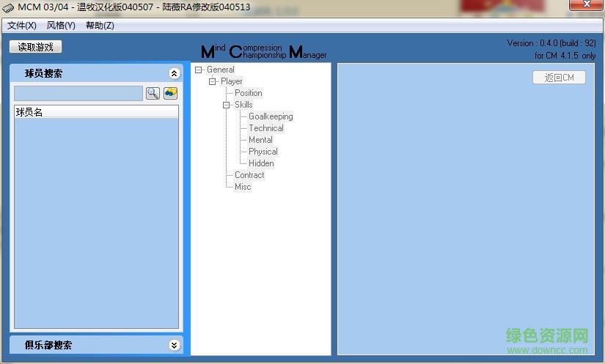The width and height of the screenshot is (605, 364).
Task: Open the 文件(X) menu
Action: tap(21, 26)
